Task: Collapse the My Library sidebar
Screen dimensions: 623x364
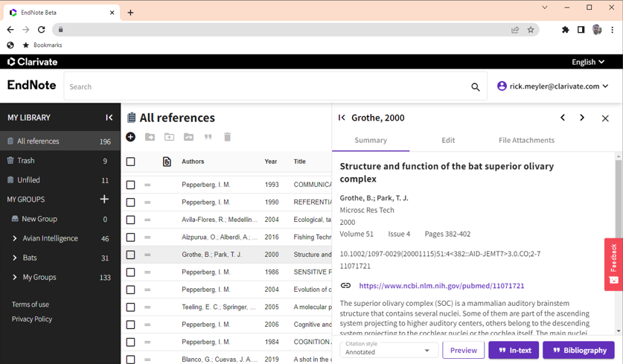Action: pos(109,118)
